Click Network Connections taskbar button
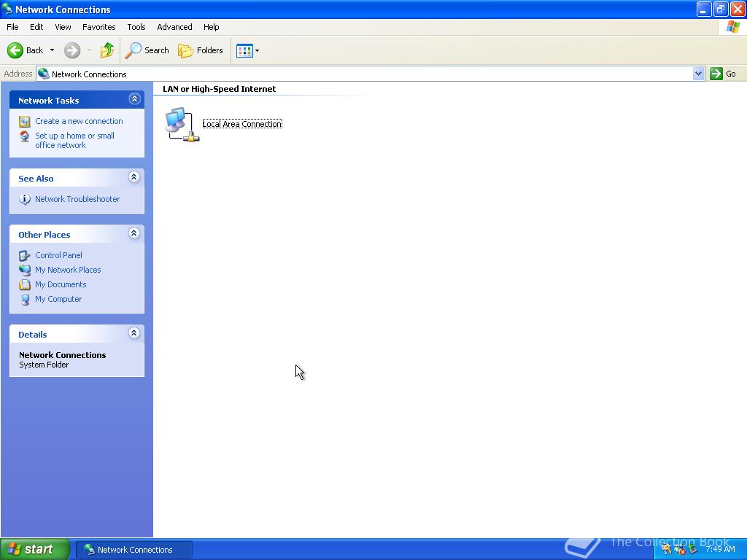The width and height of the screenshot is (747, 560). pyautogui.click(x=134, y=550)
